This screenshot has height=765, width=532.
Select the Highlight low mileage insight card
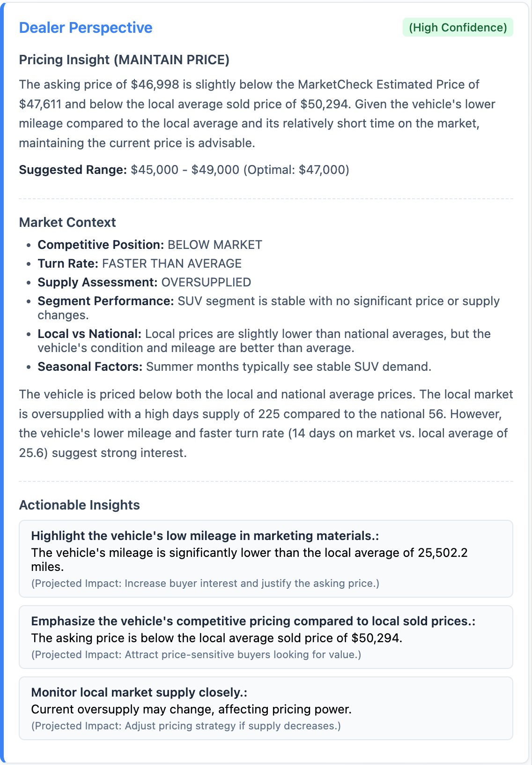pos(266,558)
